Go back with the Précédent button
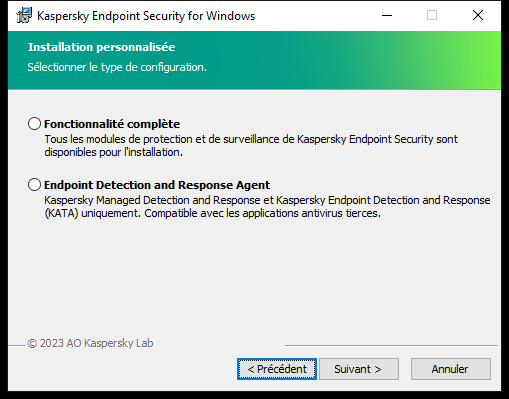Screen dimensions: 509x399 [x=277, y=369]
